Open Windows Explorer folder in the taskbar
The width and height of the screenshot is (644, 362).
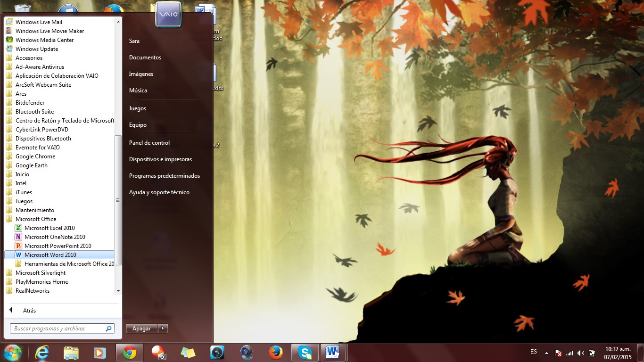pyautogui.click(x=71, y=353)
